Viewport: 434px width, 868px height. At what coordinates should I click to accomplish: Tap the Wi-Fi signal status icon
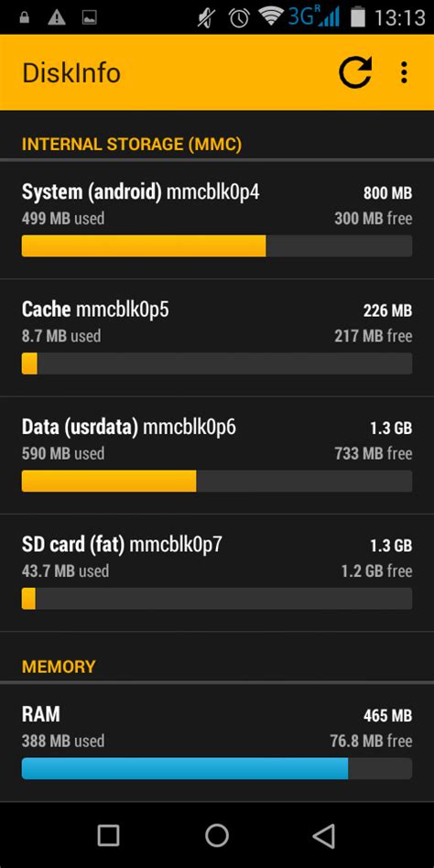click(271, 17)
